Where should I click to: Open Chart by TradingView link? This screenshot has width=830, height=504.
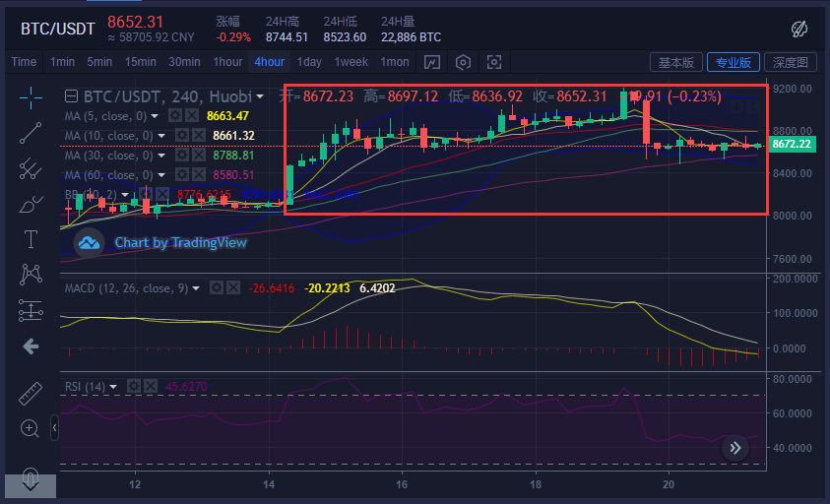point(180,243)
